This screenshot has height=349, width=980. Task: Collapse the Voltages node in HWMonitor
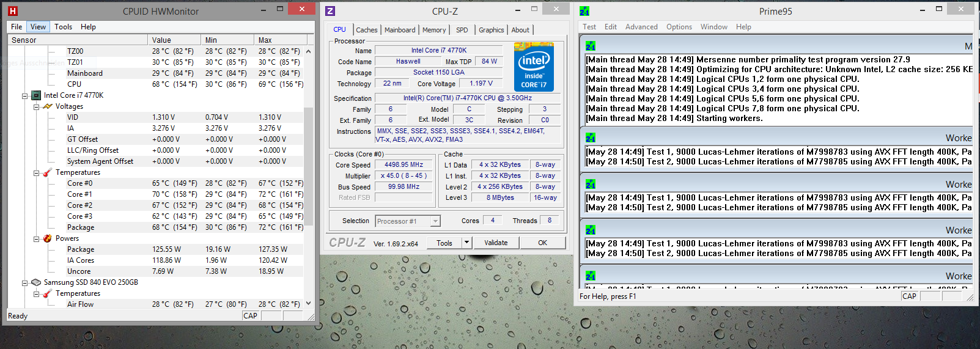coord(37,107)
